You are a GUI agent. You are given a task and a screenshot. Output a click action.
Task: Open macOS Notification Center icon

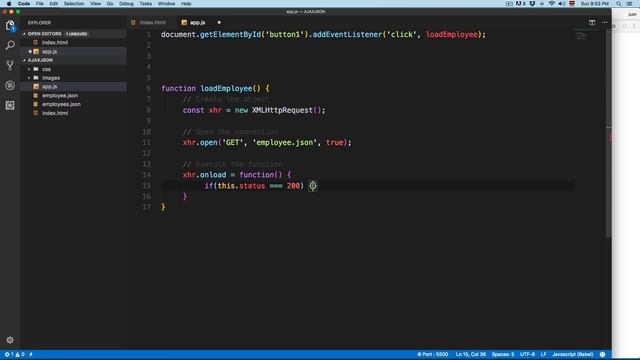pos(630,4)
